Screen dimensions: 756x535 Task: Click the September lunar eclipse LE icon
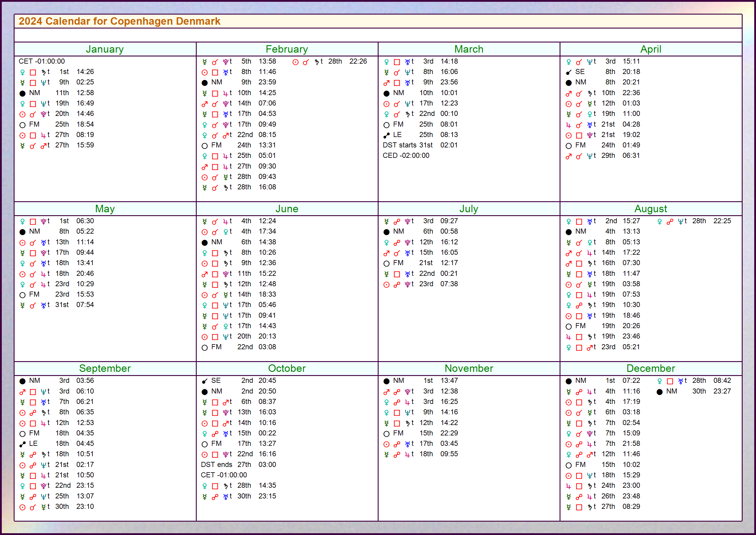coord(22,444)
